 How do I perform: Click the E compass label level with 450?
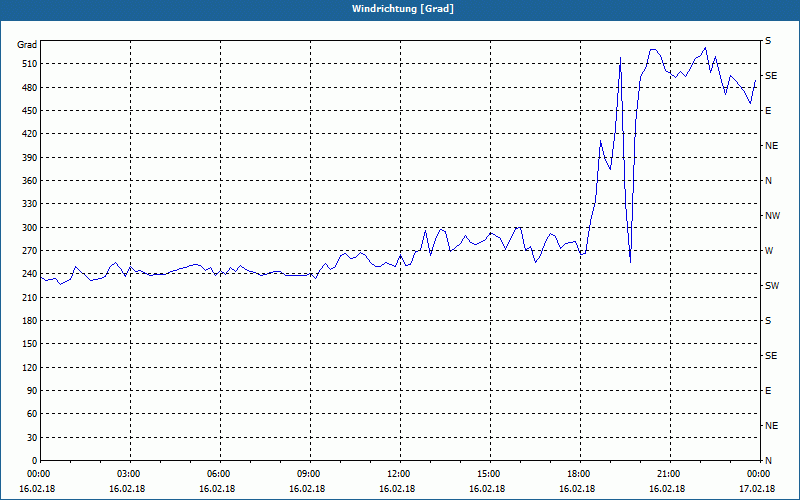768,111
